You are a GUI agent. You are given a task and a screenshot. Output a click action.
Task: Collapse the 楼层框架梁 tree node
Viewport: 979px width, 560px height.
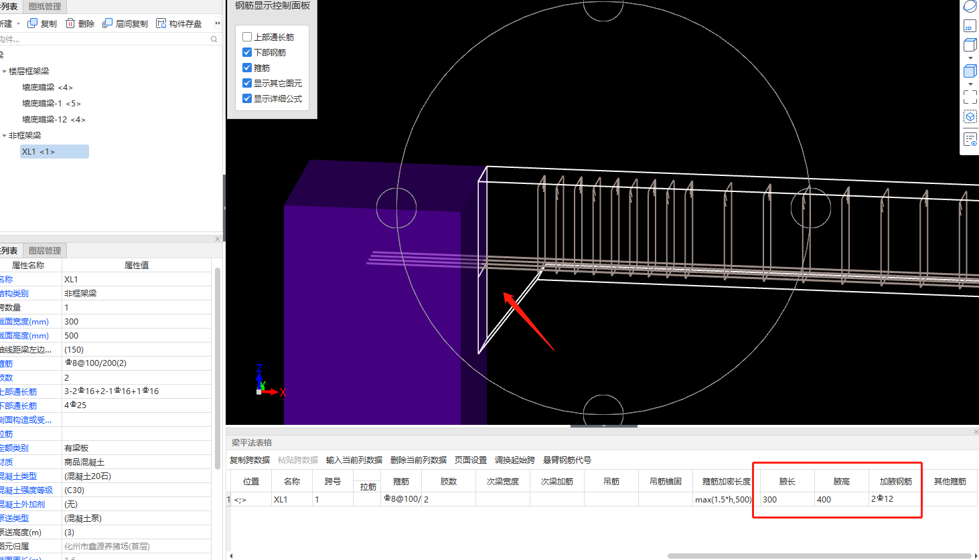click(4, 72)
